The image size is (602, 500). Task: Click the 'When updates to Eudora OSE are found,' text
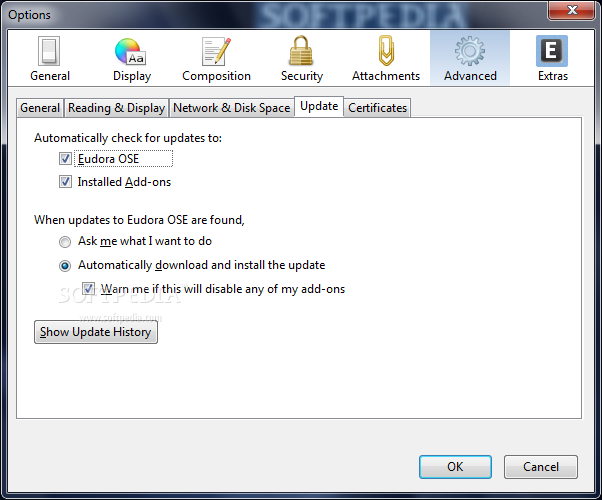(x=139, y=220)
